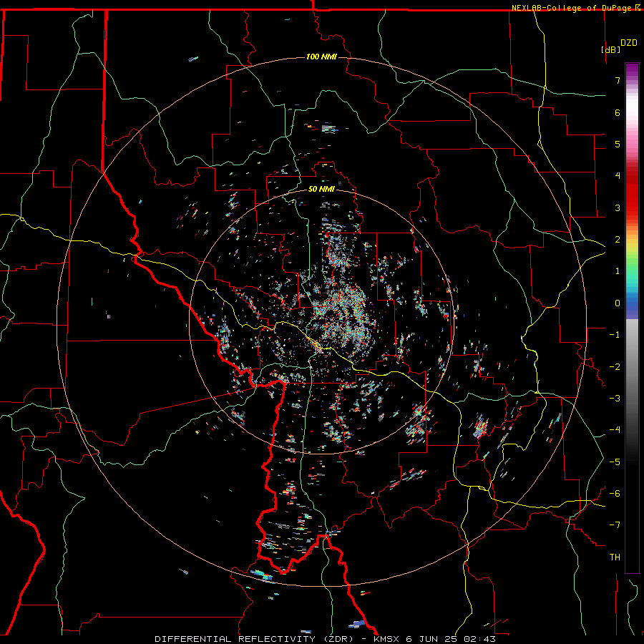Click the -7 value on the color scale
644x644 pixels.
coord(615,525)
